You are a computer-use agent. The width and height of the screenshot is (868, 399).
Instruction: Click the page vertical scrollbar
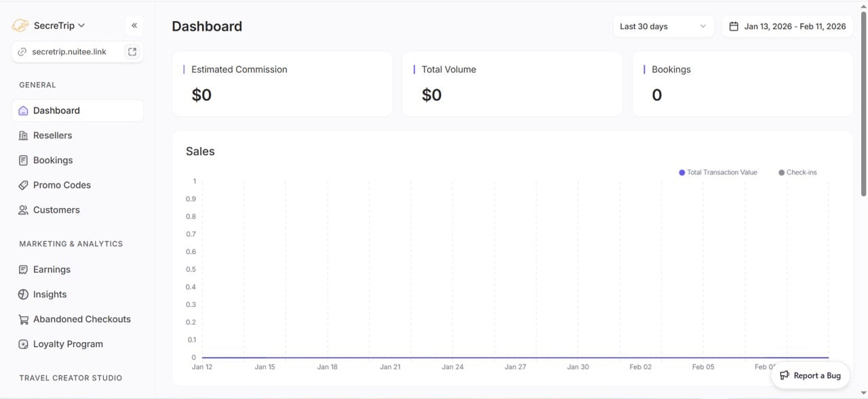pyautogui.click(x=863, y=135)
